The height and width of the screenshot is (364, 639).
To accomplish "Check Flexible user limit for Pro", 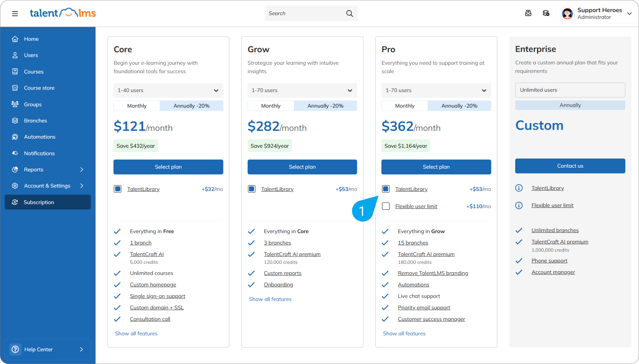I will tap(386, 206).
